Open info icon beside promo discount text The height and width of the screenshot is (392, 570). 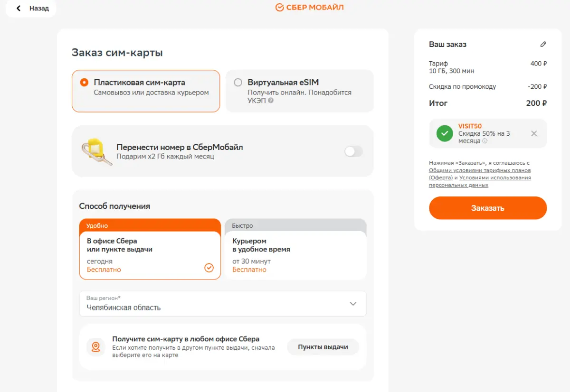(485, 141)
